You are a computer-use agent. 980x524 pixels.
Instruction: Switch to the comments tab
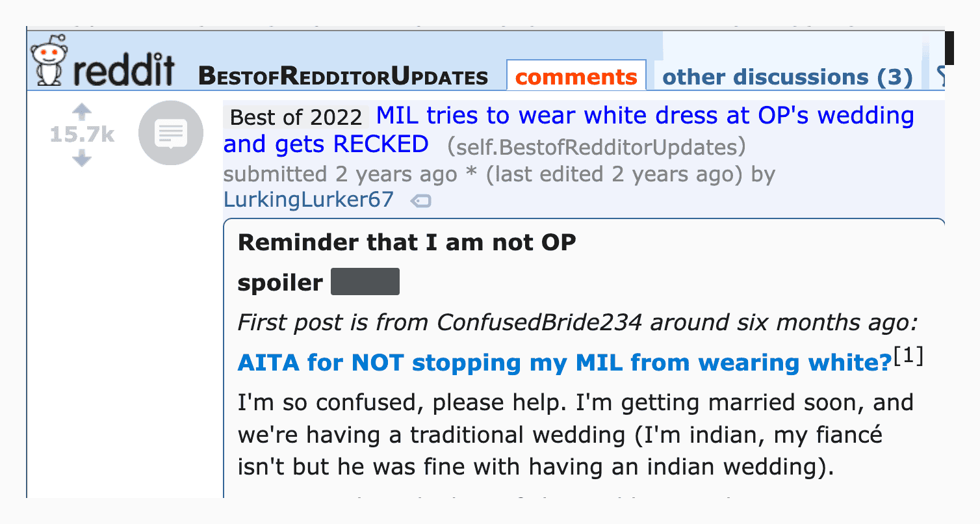pyautogui.click(x=576, y=77)
